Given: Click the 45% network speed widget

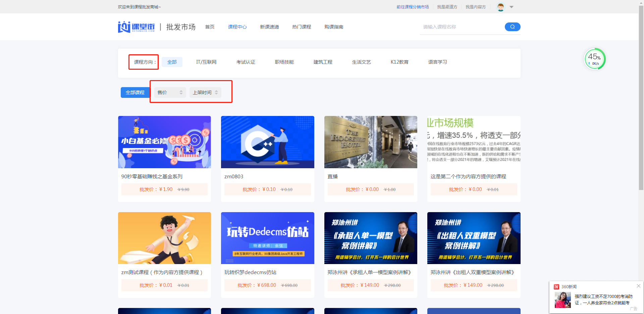Looking at the screenshot, I should [595, 59].
